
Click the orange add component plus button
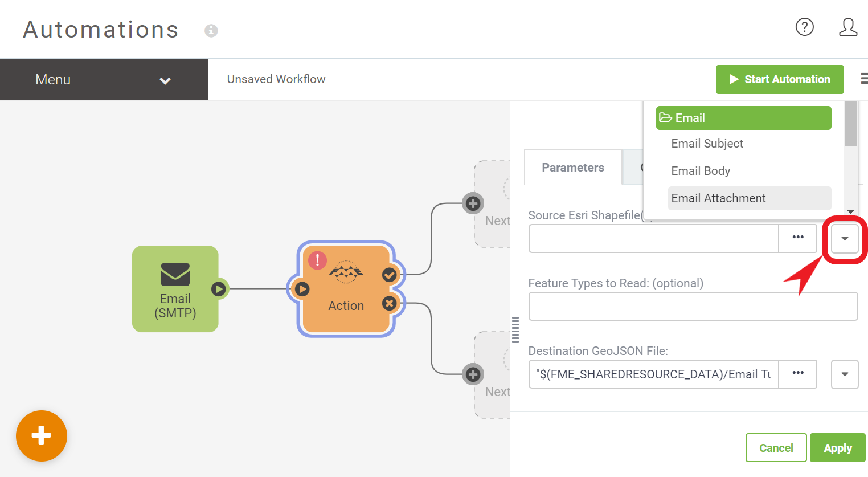(42, 436)
